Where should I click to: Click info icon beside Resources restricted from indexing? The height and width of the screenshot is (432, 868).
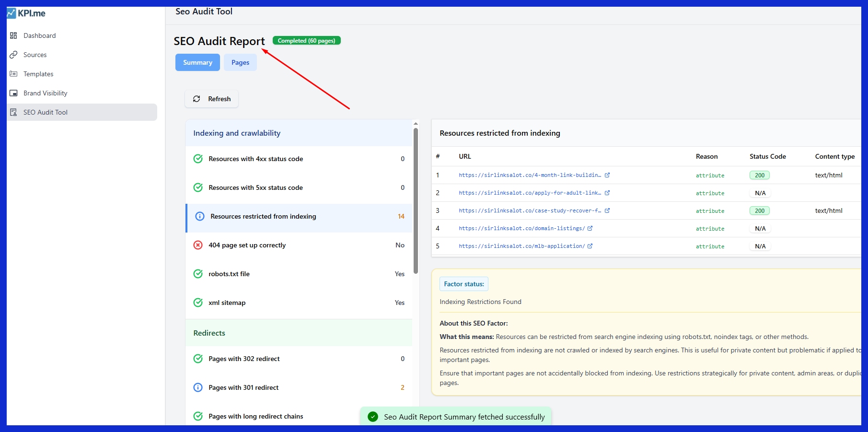tap(199, 216)
